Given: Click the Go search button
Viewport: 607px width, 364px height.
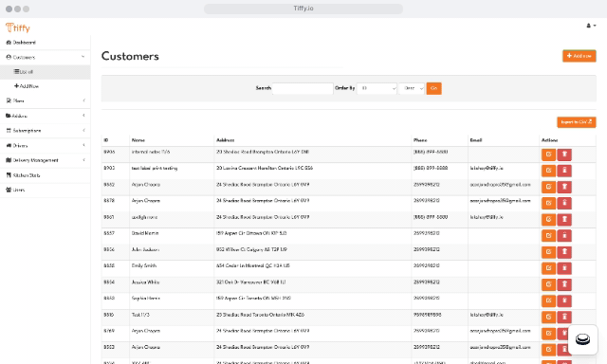Looking at the screenshot, I should tap(434, 88).
